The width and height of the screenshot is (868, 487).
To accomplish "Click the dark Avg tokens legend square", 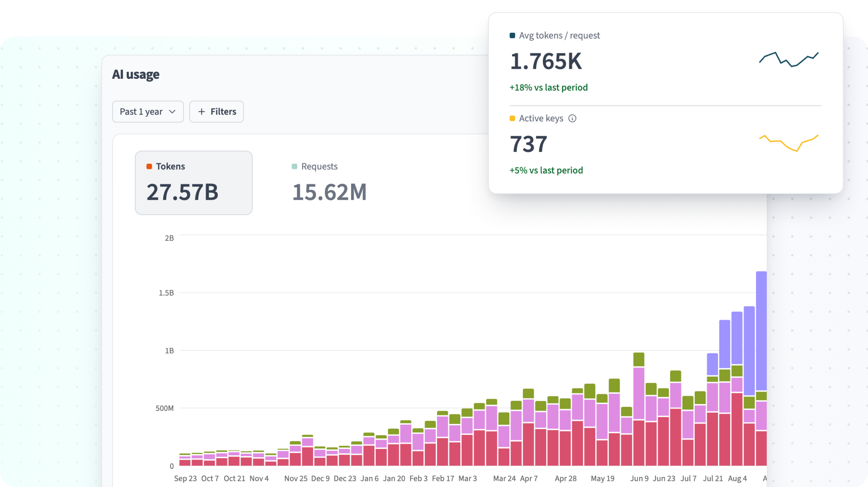I will [x=512, y=35].
